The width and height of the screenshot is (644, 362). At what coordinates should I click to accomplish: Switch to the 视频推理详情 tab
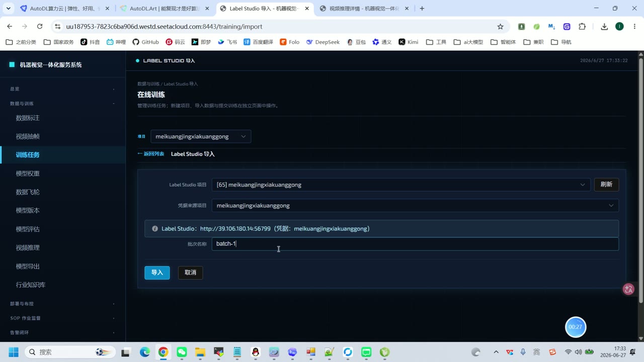coord(364,8)
